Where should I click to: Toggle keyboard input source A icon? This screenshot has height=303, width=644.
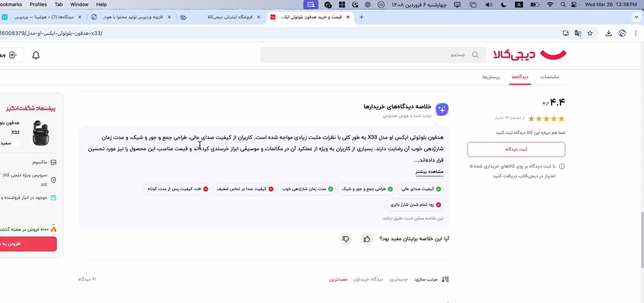pyautogui.click(x=519, y=4)
